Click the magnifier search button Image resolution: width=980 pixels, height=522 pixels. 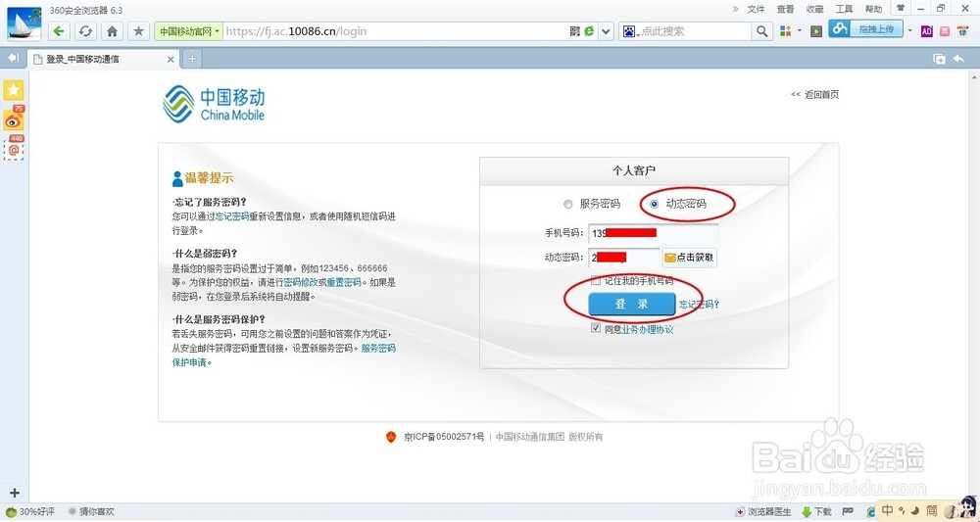761,31
